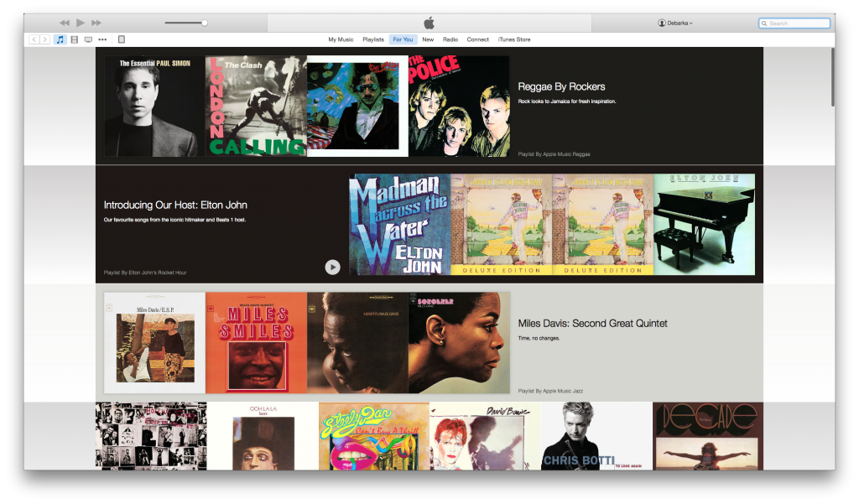Image resolution: width=859 pixels, height=504 pixels.
Task: Open Miles Davis: Second Great Quintet title
Action: (593, 323)
